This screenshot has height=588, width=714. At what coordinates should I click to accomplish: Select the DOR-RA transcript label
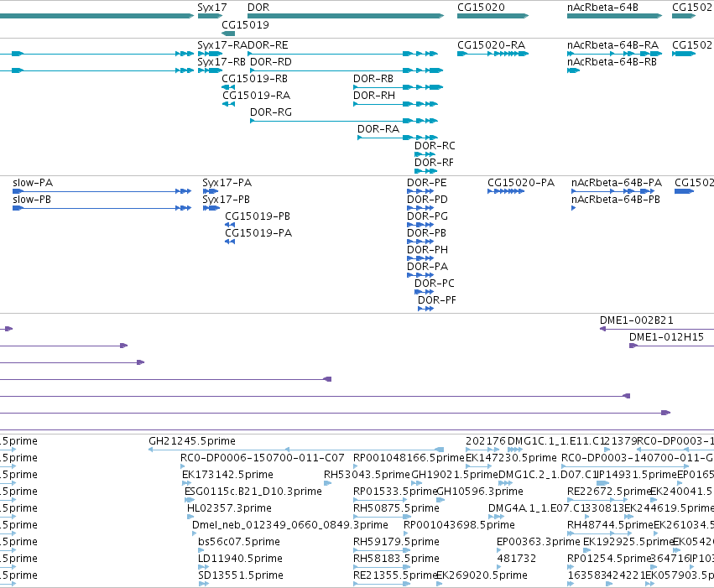pos(378,129)
